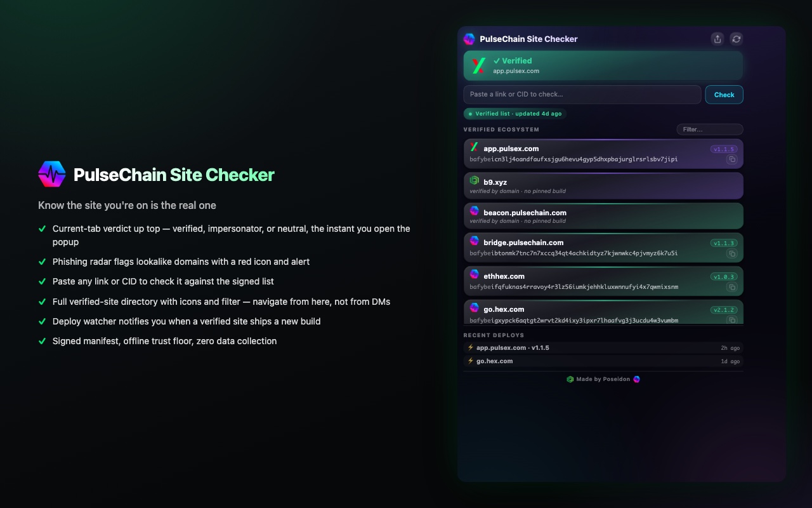Click the PulseX logo in Verified banner
The image size is (812, 508).
(479, 65)
